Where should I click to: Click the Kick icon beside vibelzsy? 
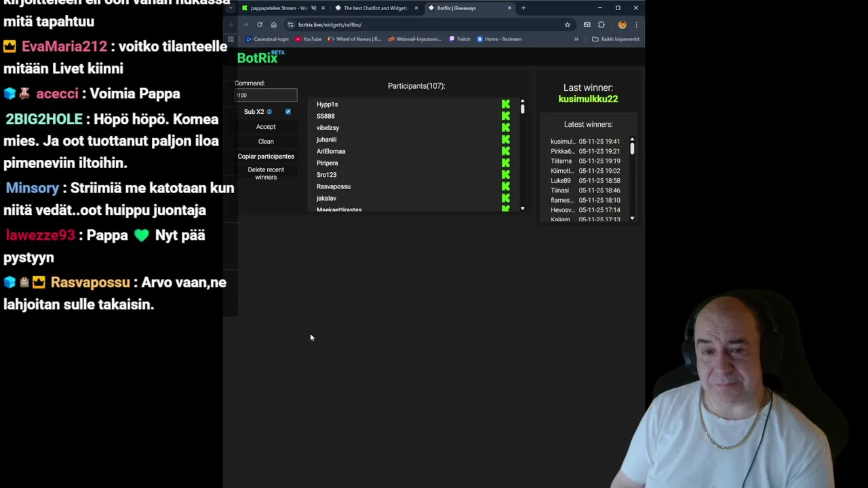click(506, 127)
